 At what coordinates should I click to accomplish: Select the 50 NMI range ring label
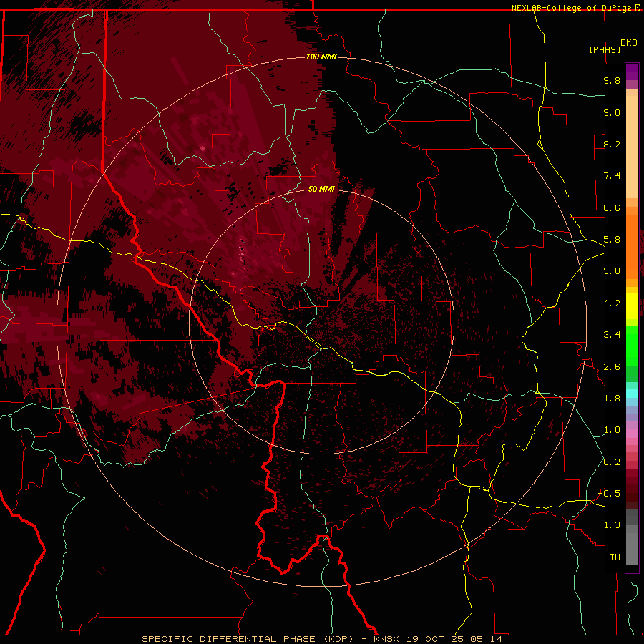pyautogui.click(x=321, y=189)
